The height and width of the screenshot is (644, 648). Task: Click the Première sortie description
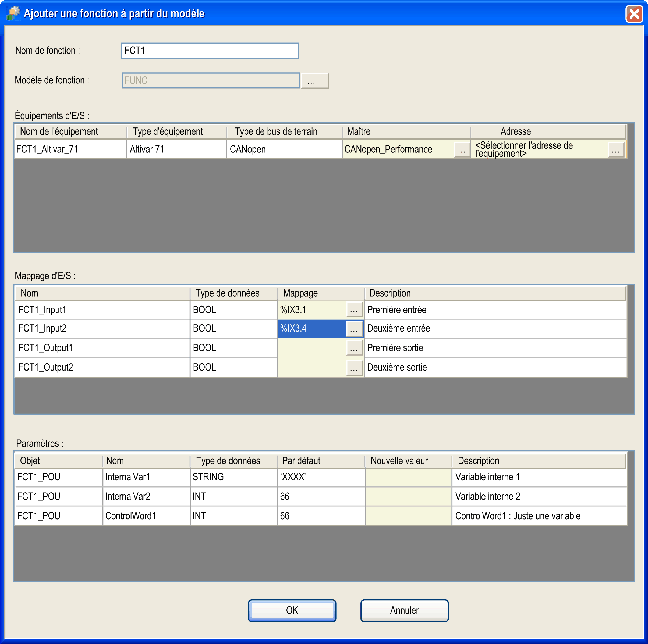(x=496, y=348)
